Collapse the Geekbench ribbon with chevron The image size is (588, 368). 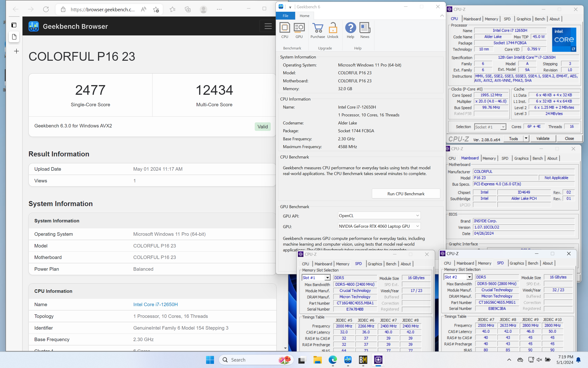pyautogui.click(x=442, y=16)
